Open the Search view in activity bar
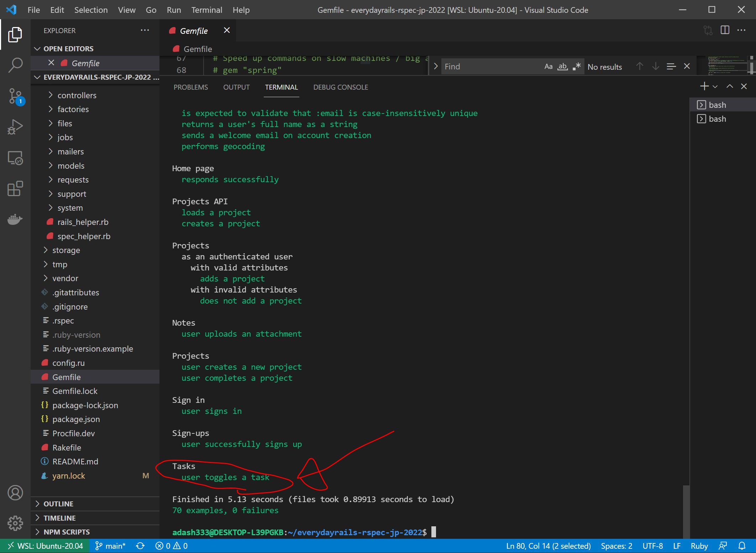Viewport: 756px width, 553px height. click(x=15, y=65)
